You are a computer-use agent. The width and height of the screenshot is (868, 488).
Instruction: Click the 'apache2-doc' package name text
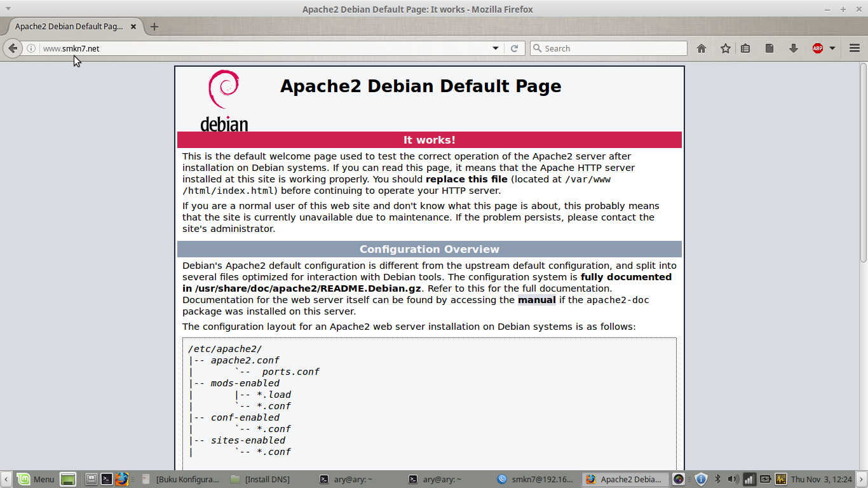pyautogui.click(x=618, y=300)
